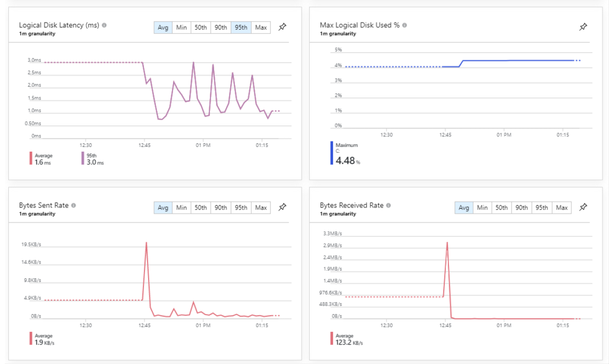This screenshot has width=609, height=364.
Task: Click info icon beside Bytes Sent Rate
Action: pyautogui.click(x=74, y=205)
